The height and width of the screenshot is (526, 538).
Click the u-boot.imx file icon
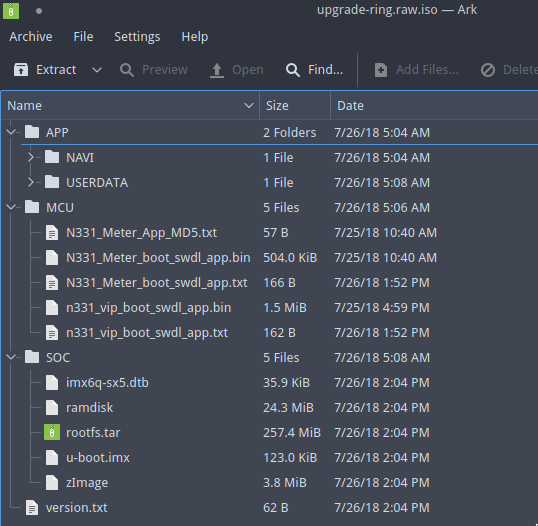(x=52, y=458)
